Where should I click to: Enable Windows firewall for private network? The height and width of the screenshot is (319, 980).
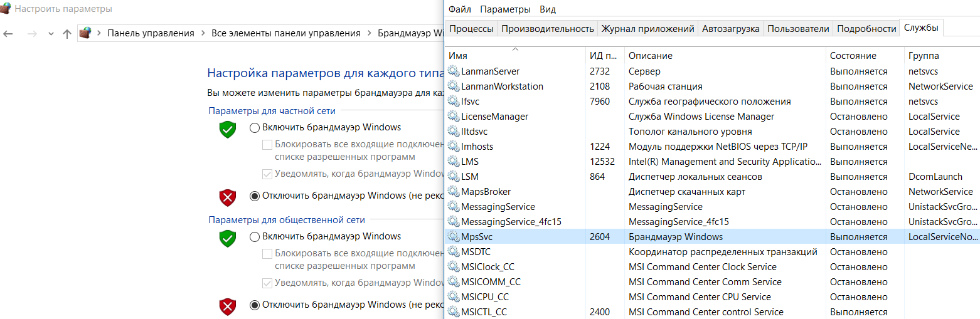(x=254, y=128)
